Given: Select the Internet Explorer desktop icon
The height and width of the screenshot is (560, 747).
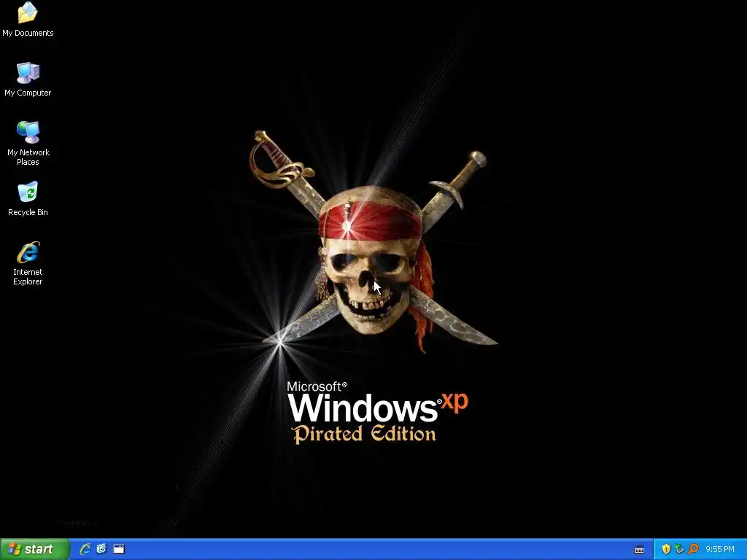Looking at the screenshot, I should [28, 263].
